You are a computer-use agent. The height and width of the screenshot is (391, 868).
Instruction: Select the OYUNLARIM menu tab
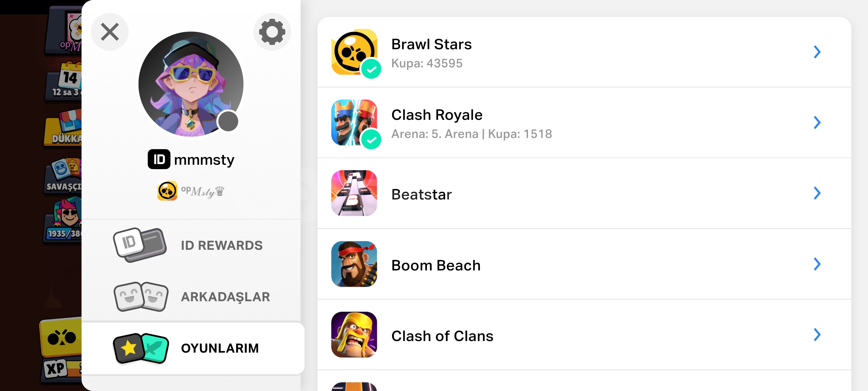coord(193,348)
